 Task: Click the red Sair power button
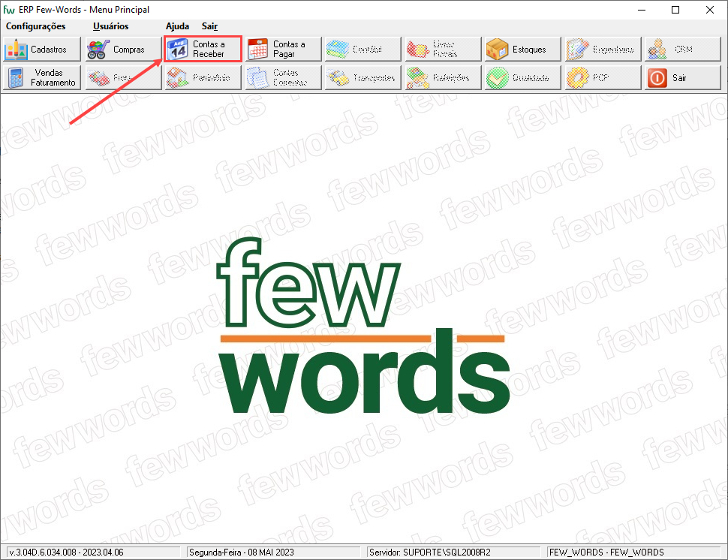point(682,77)
